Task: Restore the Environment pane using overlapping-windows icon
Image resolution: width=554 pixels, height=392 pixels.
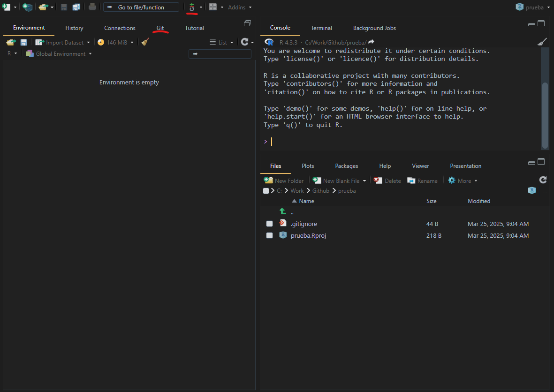Action: pyautogui.click(x=247, y=23)
